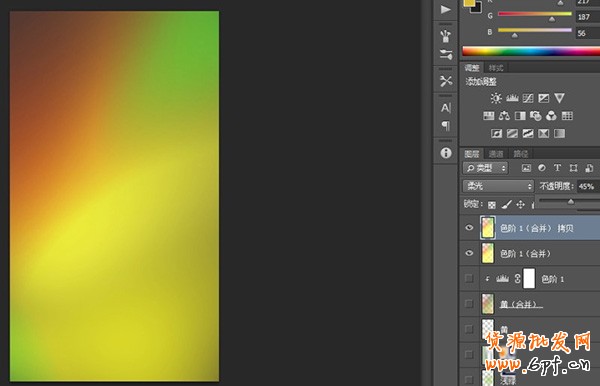This screenshot has height=386, width=600.
Task: Add a Gradient Map adjustment
Action: point(559,134)
